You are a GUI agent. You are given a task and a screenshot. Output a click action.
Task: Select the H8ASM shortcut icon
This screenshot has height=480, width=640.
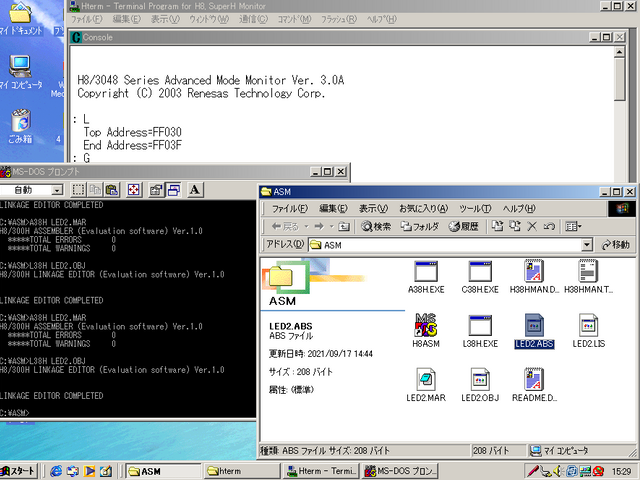coord(427,329)
